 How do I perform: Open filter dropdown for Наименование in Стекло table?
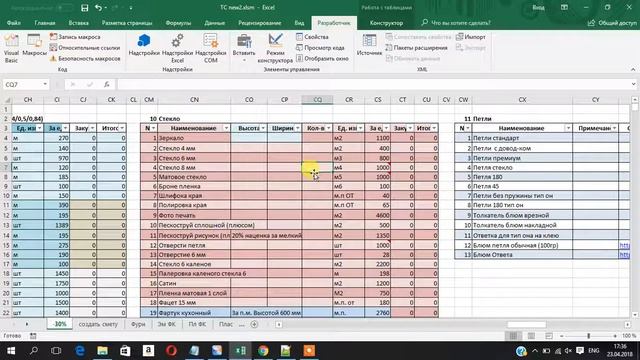point(226,128)
